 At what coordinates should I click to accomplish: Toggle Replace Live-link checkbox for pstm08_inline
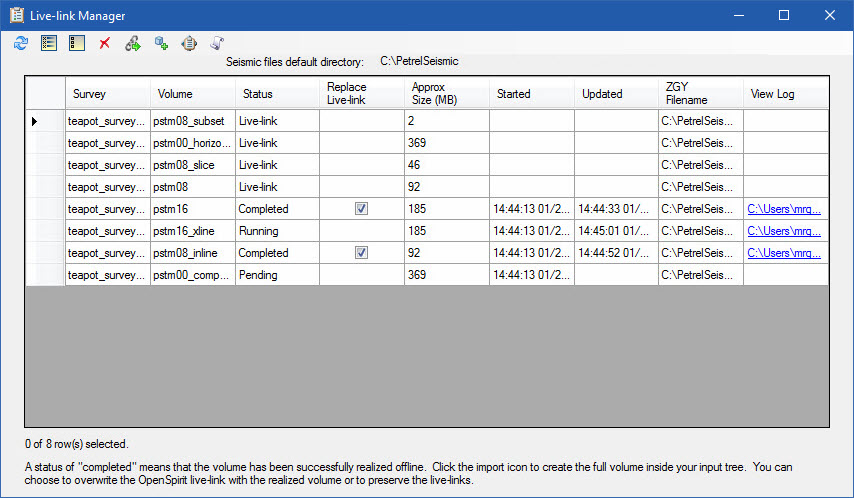(x=361, y=253)
